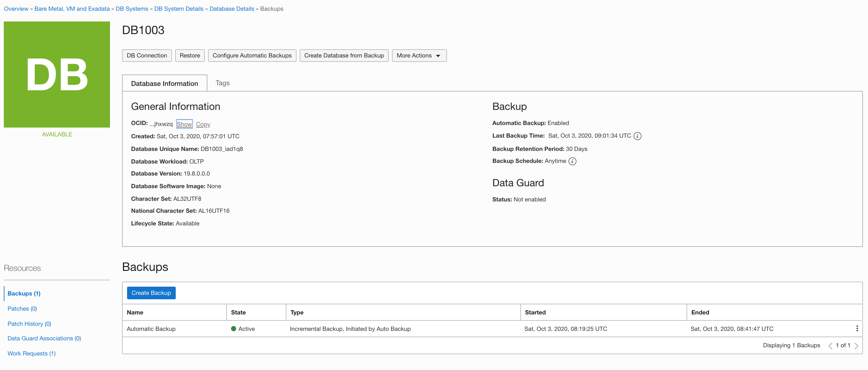Click the Backup Schedule info icon
Viewport: 868px width, 370px height.
pyautogui.click(x=572, y=161)
